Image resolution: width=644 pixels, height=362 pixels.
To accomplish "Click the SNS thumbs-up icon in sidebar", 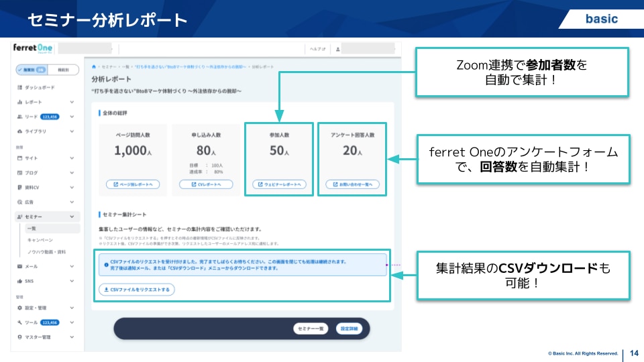I will [x=19, y=281].
